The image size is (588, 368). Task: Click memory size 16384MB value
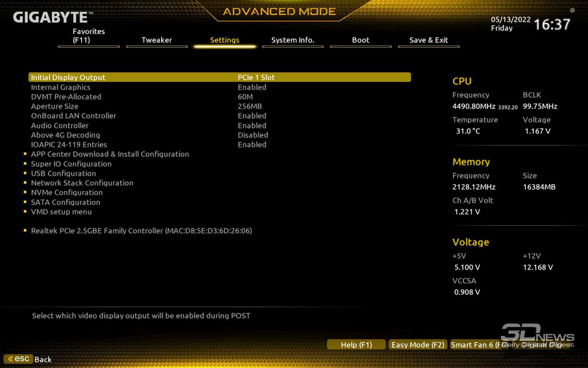539,187
